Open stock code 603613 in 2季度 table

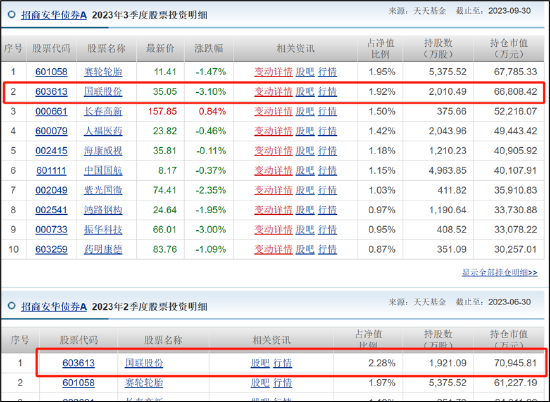[x=79, y=363]
